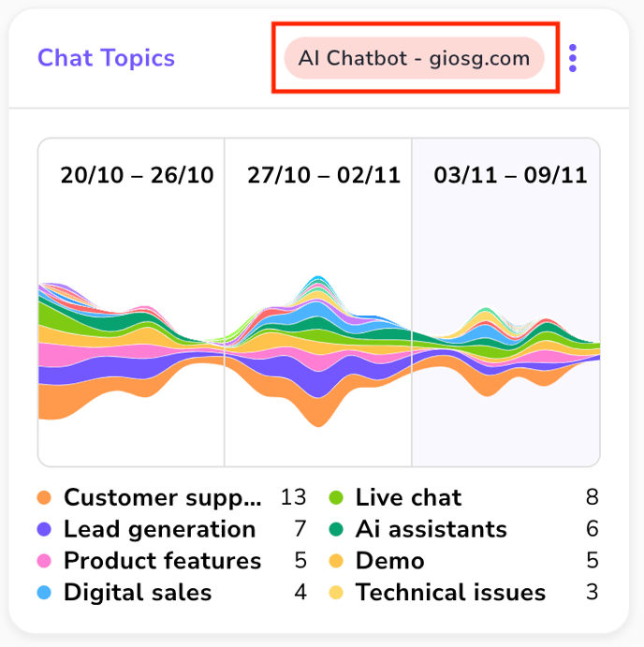The width and height of the screenshot is (644, 647).
Task: Click the AI Chatbot - giosg.com filter pill
Action: click(x=414, y=58)
